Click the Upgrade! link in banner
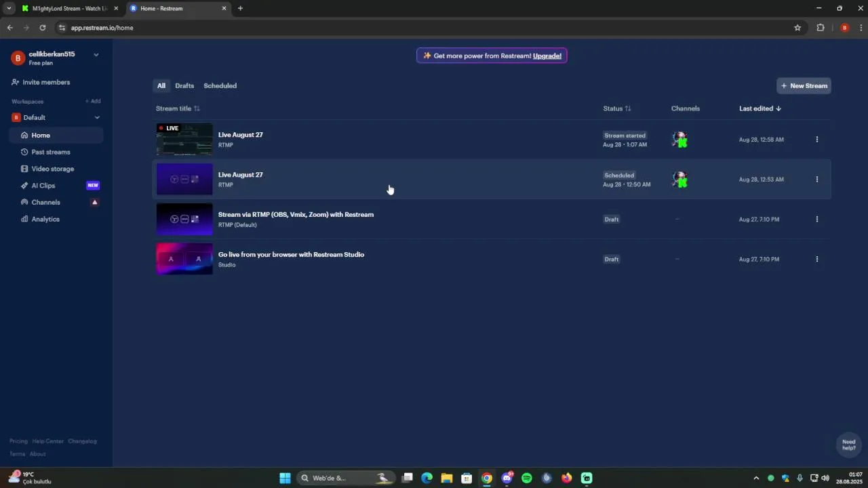Image resolution: width=868 pixels, height=488 pixels. 547,56
